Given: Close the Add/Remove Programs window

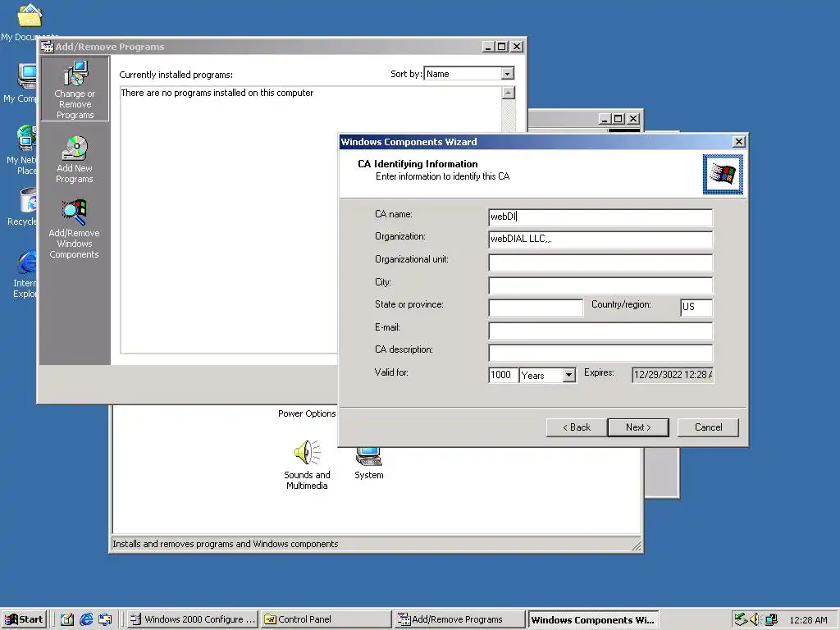Looking at the screenshot, I should pyautogui.click(x=517, y=47).
